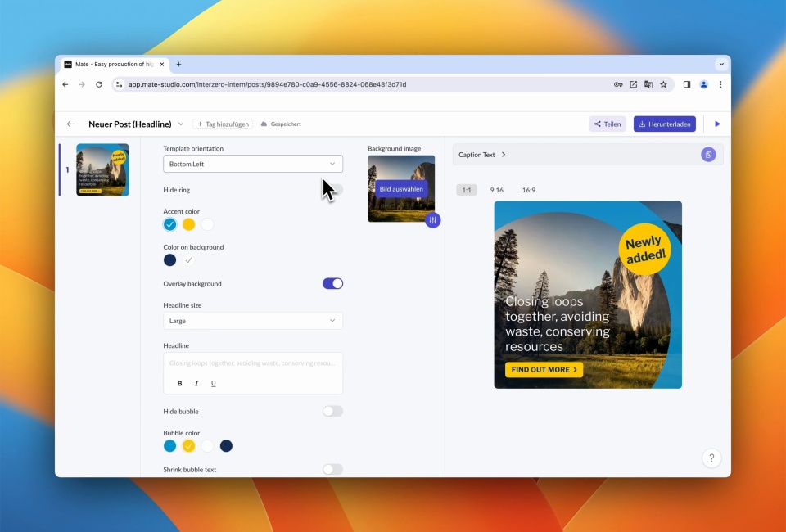Expand the Caption Text section

pyautogui.click(x=482, y=155)
